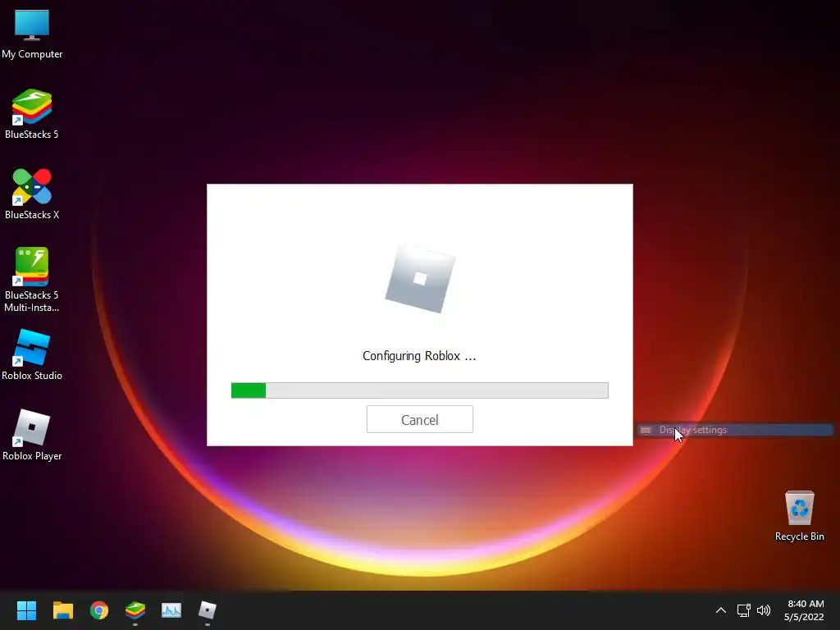Open the Windows Start menu

[x=26, y=610]
